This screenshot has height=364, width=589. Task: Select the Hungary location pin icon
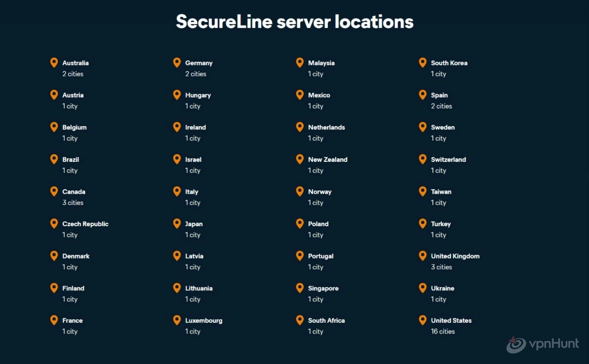click(x=177, y=95)
